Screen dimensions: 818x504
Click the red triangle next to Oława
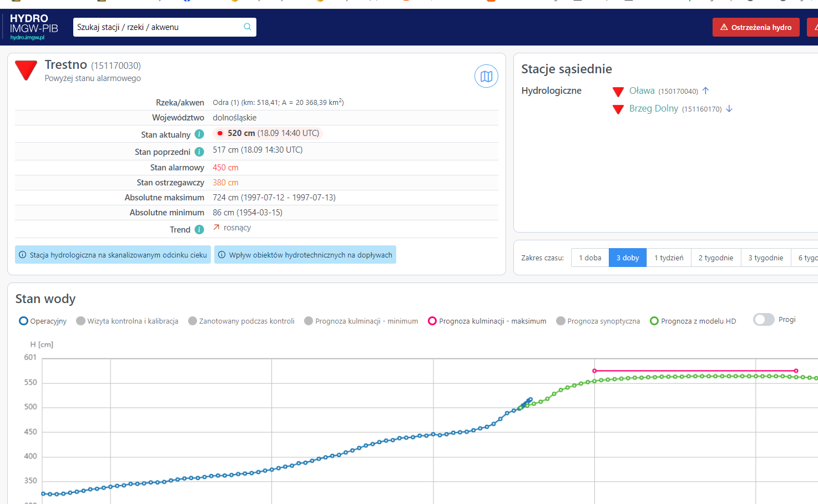618,92
